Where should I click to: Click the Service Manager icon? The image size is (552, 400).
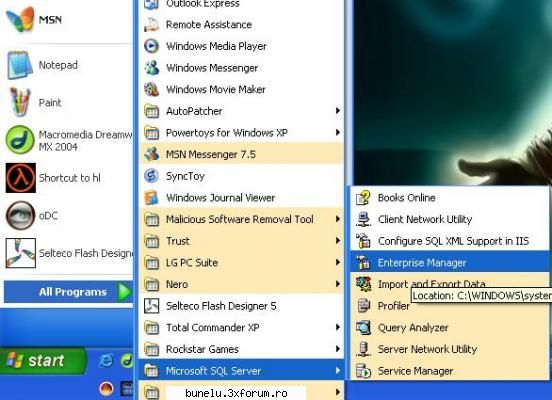[363, 371]
